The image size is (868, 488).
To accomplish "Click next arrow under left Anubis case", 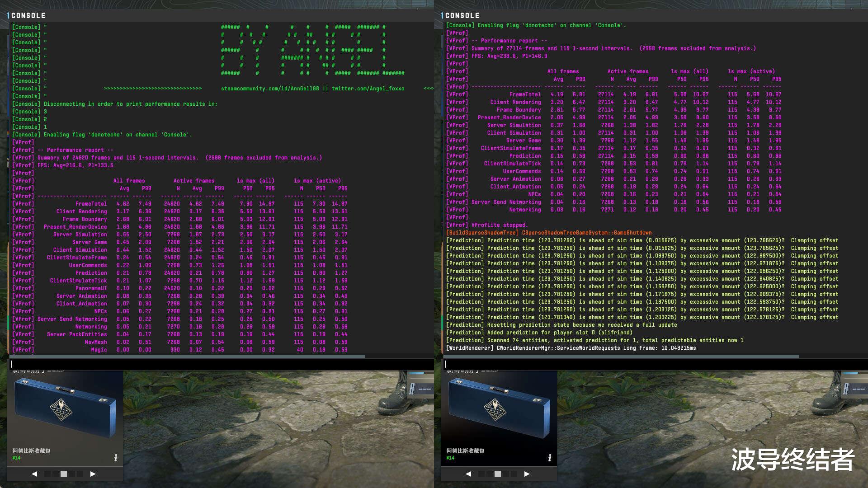I will pyautogui.click(x=93, y=474).
